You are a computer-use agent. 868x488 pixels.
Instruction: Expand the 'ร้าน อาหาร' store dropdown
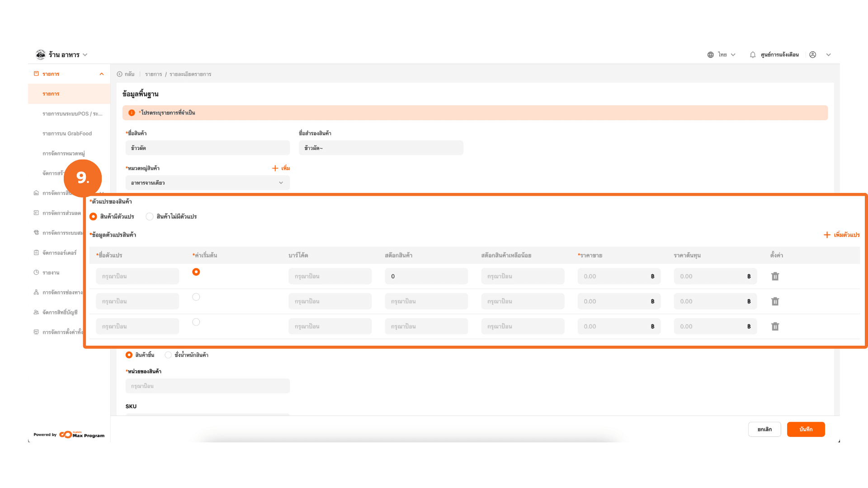[x=85, y=55]
